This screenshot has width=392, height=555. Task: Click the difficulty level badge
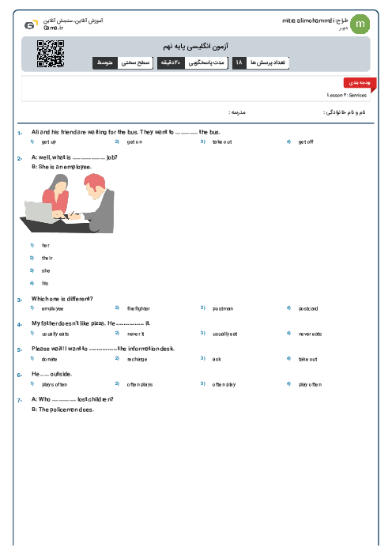tap(122, 62)
